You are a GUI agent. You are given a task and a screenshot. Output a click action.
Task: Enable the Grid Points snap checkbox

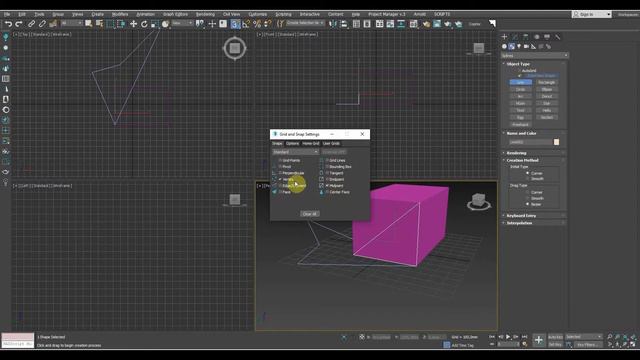(280, 160)
